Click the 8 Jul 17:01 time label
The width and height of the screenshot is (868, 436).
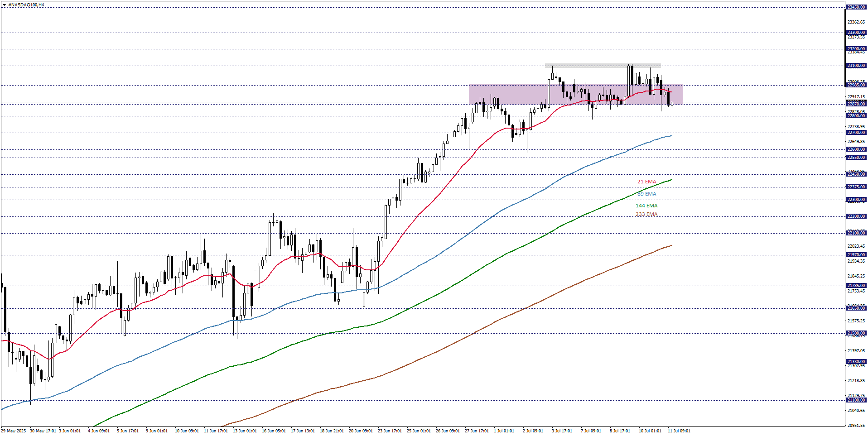[620, 431]
